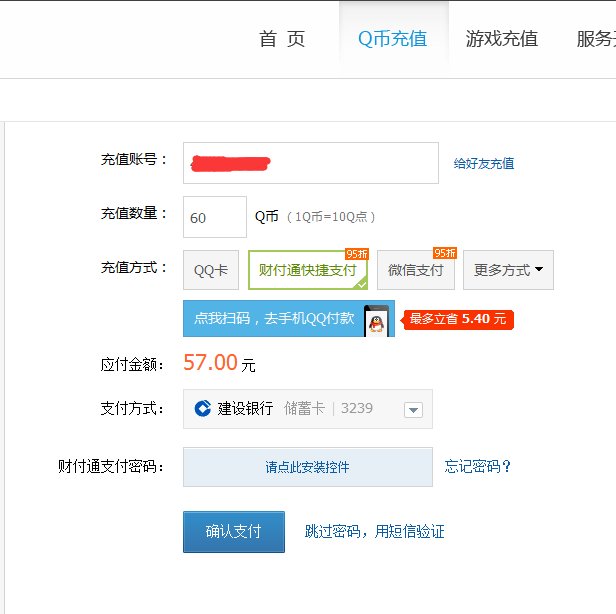Image resolution: width=616 pixels, height=614 pixels.
Task: Click the QQ penguin phone icon
Action: tap(376, 321)
